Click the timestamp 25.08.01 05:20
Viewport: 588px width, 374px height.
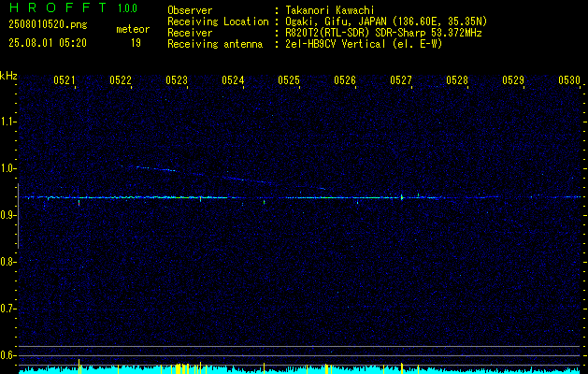[48, 43]
